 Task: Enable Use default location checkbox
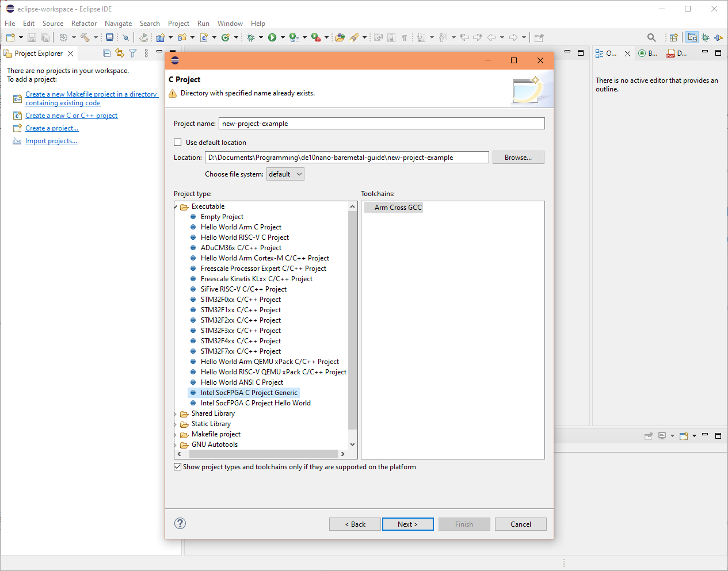point(178,143)
